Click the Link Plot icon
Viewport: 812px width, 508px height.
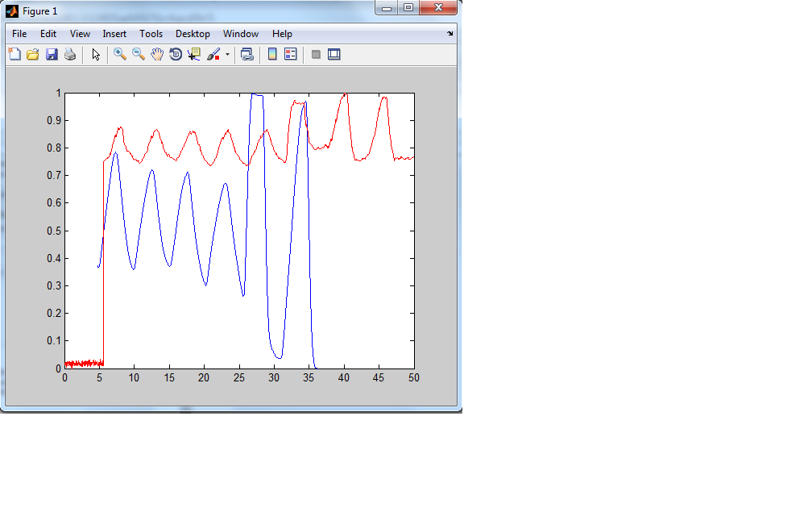point(247,55)
